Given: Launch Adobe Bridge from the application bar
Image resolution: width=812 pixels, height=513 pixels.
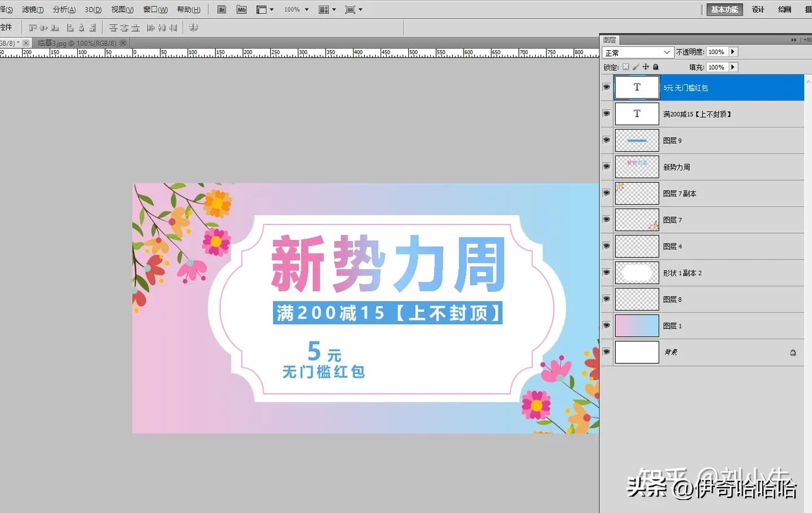Looking at the screenshot, I should (221, 9).
